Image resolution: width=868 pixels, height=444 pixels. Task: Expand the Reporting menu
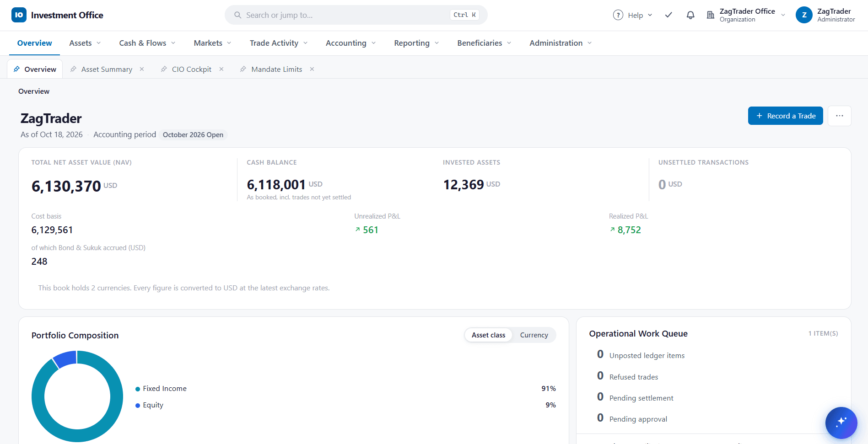click(416, 43)
